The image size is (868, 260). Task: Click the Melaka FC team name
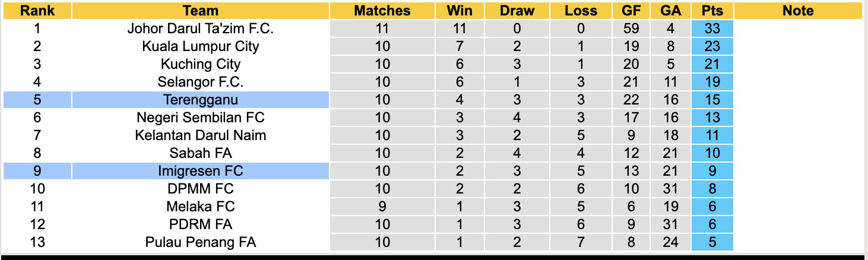tap(201, 207)
